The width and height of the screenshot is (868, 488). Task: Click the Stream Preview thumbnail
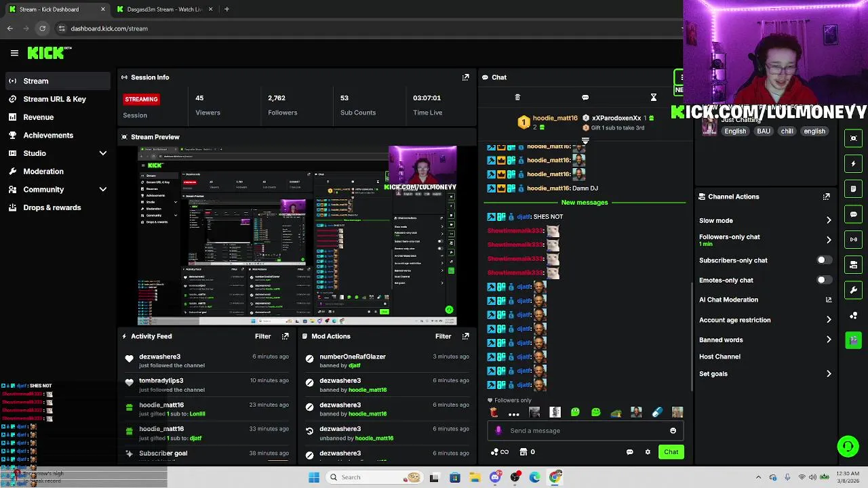tap(297, 235)
